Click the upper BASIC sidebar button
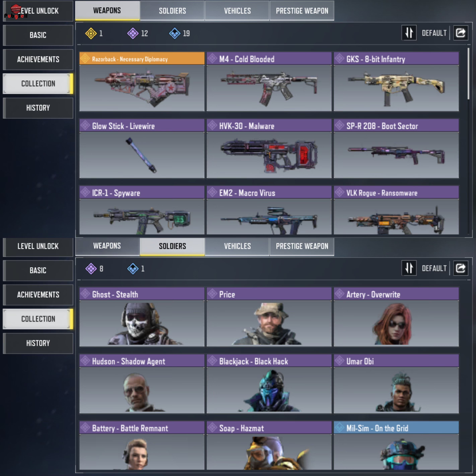The height and width of the screenshot is (476, 476). pyautogui.click(x=38, y=35)
